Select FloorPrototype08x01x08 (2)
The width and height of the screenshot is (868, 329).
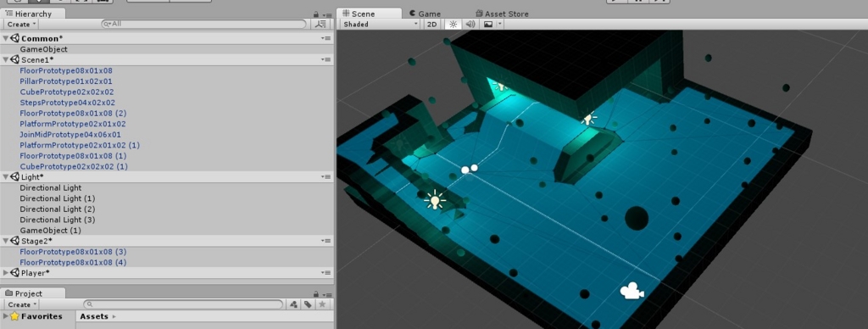click(x=74, y=114)
